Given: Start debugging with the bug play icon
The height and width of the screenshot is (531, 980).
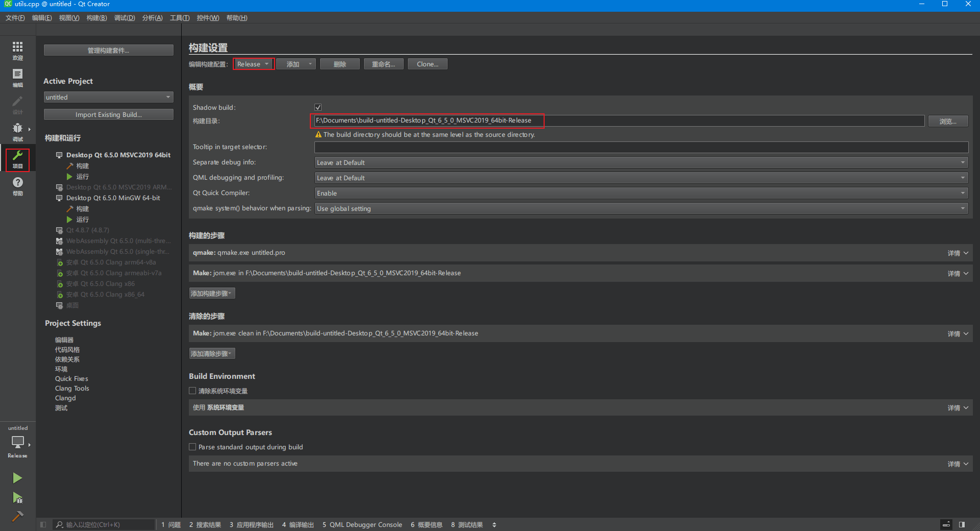Looking at the screenshot, I should 17,497.
